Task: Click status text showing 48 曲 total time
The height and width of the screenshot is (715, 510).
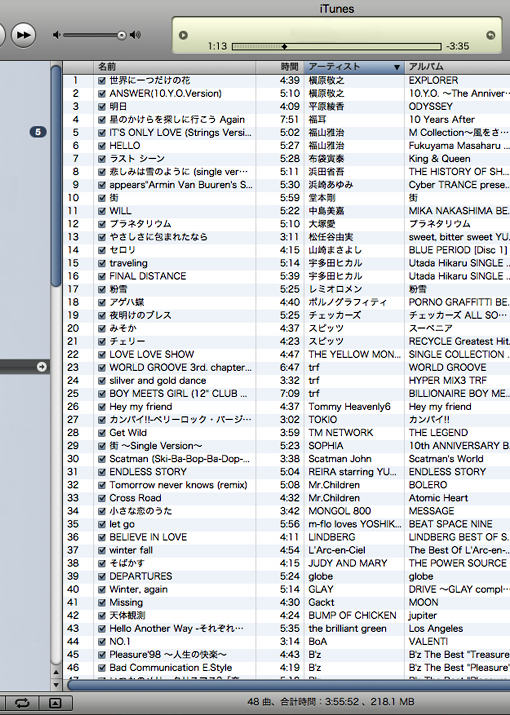Action: click(332, 702)
